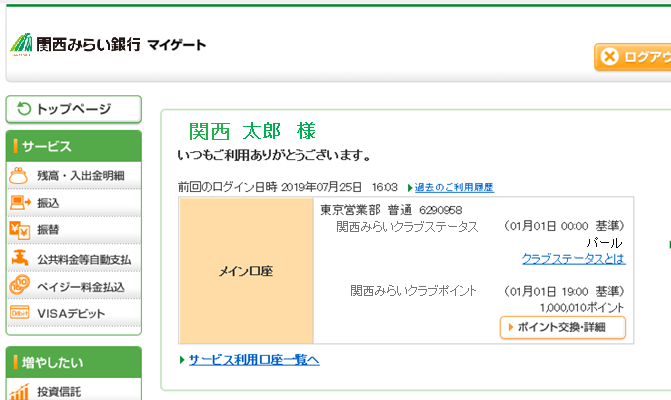Click account number 6290958

coord(440,210)
